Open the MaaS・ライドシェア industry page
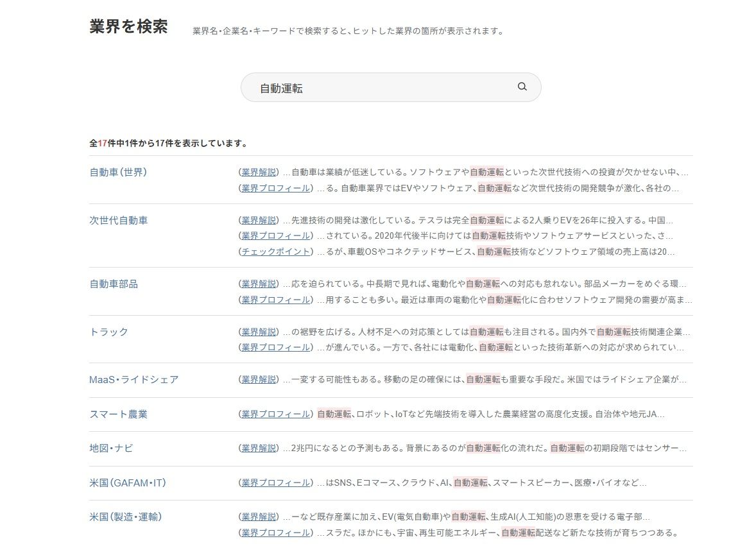This screenshot has width=756, height=548. pos(133,379)
